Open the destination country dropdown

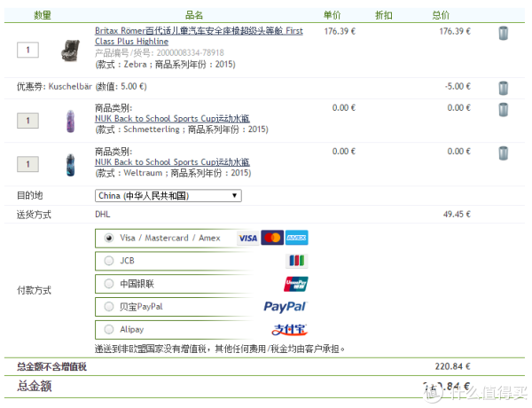point(168,196)
